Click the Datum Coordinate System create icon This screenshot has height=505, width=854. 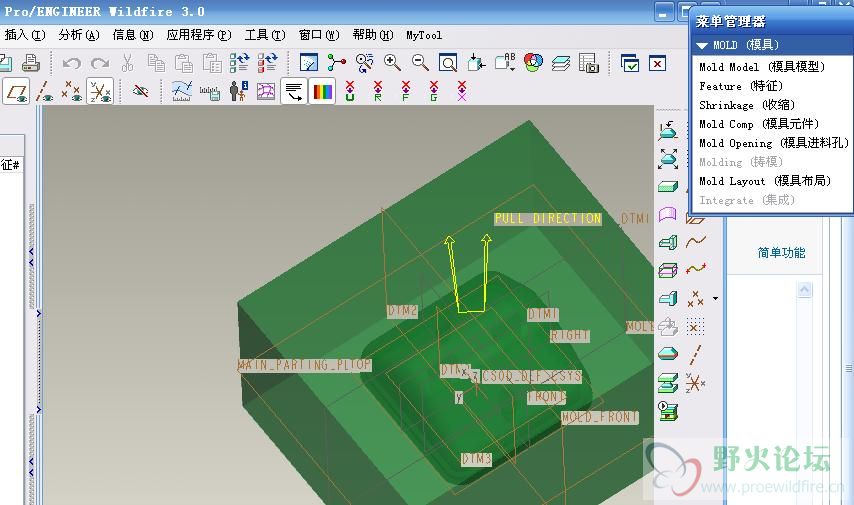tap(696, 383)
